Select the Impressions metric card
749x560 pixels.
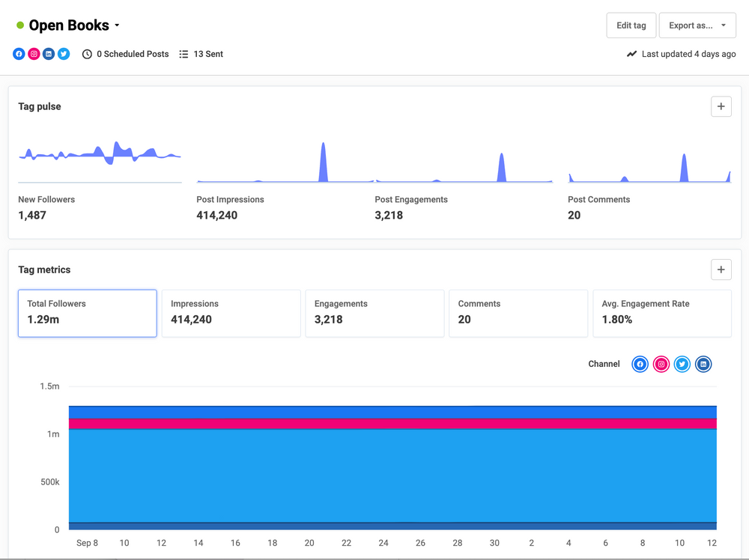pyautogui.click(x=231, y=313)
